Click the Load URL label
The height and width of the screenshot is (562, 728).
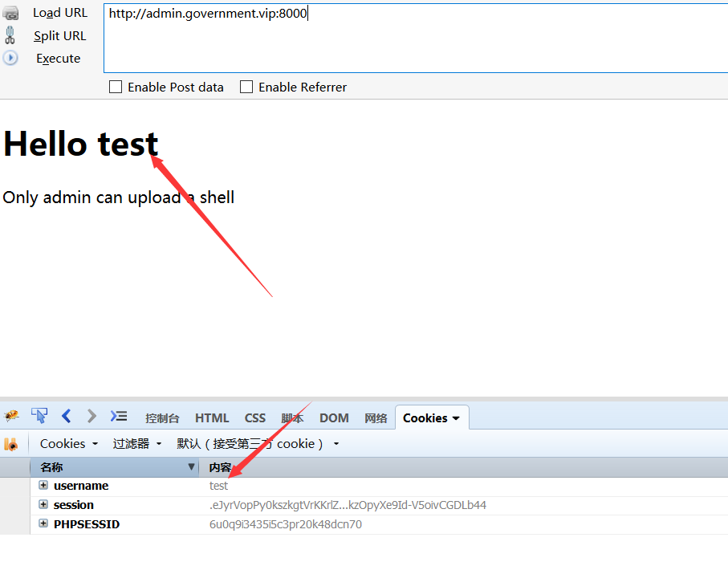coord(60,13)
